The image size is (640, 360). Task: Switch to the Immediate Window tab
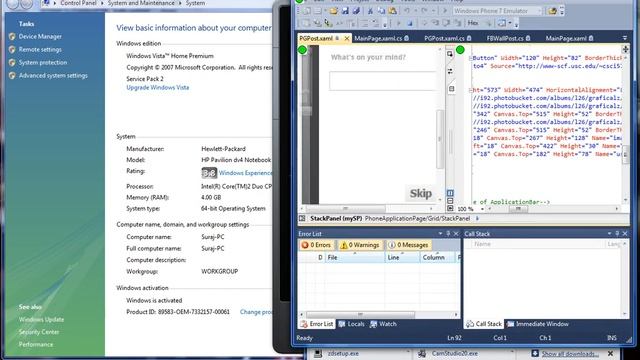coord(538,324)
